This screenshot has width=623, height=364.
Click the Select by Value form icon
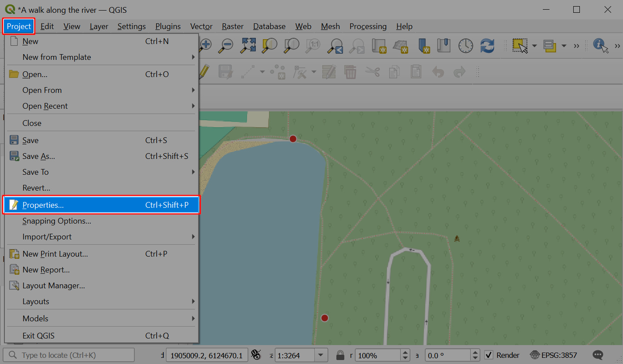(549, 45)
